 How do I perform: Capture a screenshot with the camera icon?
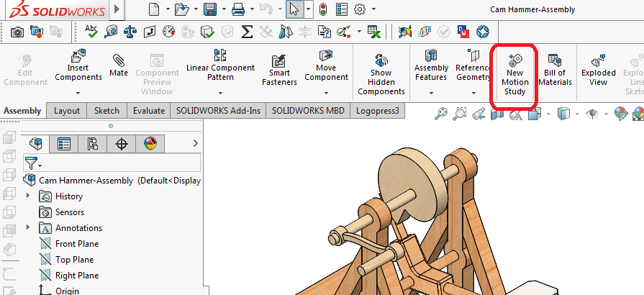[17, 32]
